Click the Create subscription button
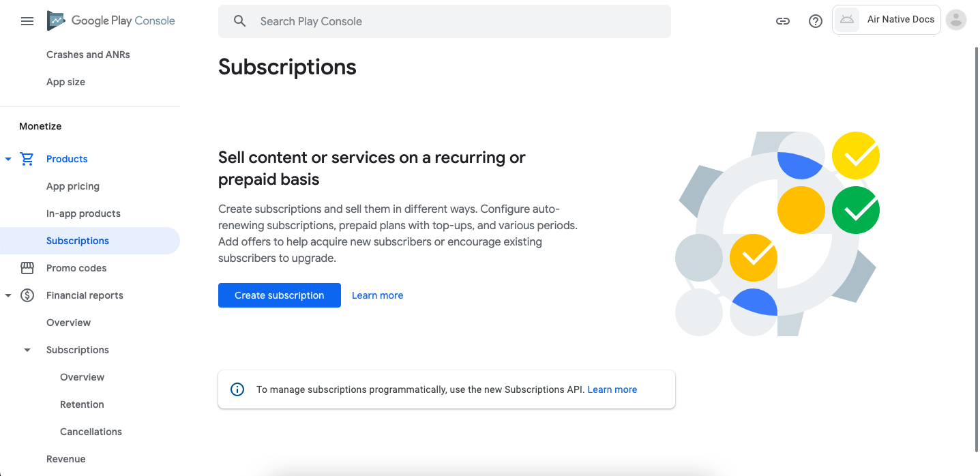This screenshot has height=476, width=980. (x=280, y=295)
